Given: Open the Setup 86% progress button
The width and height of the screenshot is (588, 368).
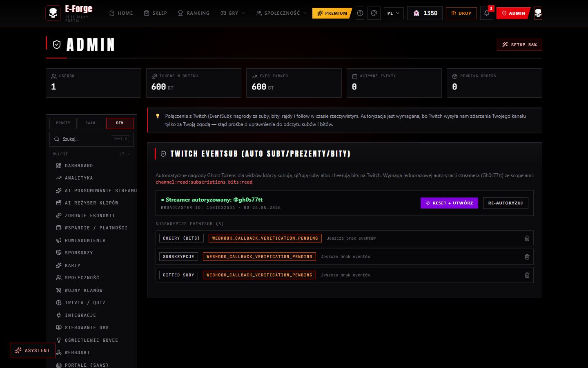Looking at the screenshot, I should [519, 45].
